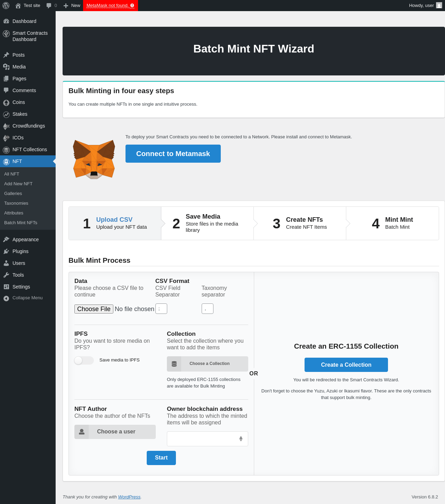The width and height of the screenshot is (445, 504).
Task: Click MetaMask not found warning
Action: click(111, 6)
